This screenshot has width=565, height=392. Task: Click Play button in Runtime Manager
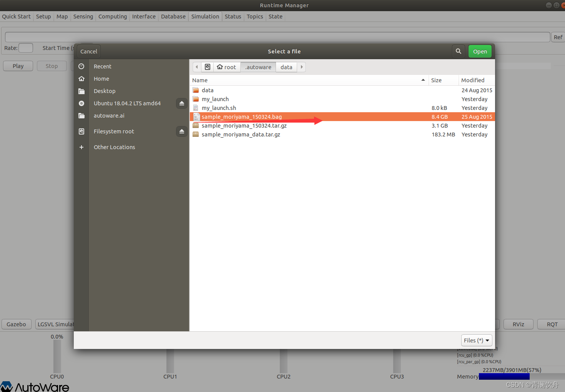[x=18, y=66]
